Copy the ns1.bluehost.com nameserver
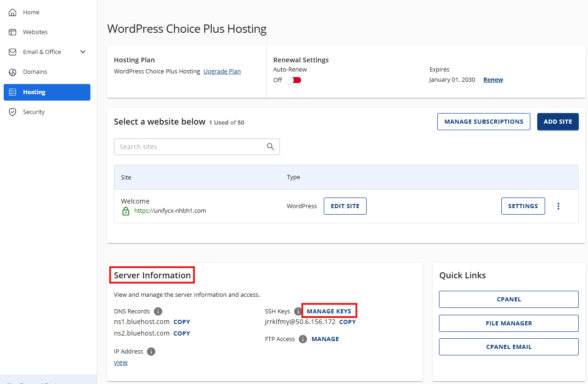Image resolution: width=588 pixels, height=384 pixels. coord(181,322)
